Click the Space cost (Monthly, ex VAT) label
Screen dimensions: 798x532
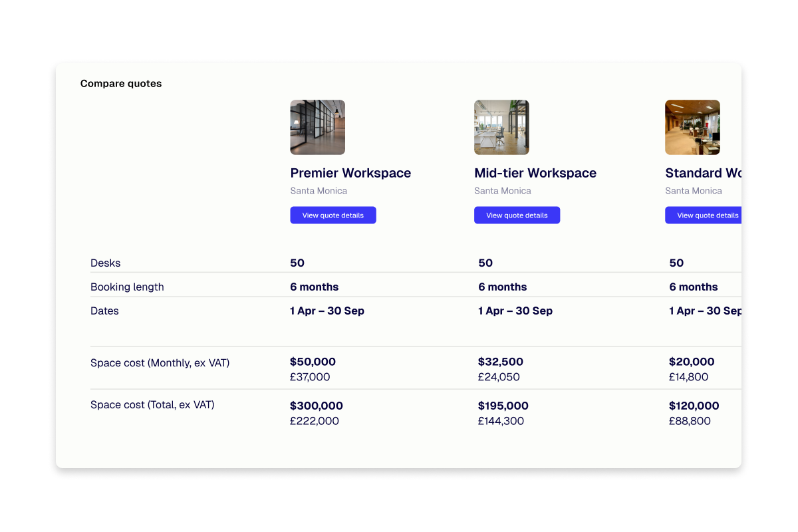(162, 362)
